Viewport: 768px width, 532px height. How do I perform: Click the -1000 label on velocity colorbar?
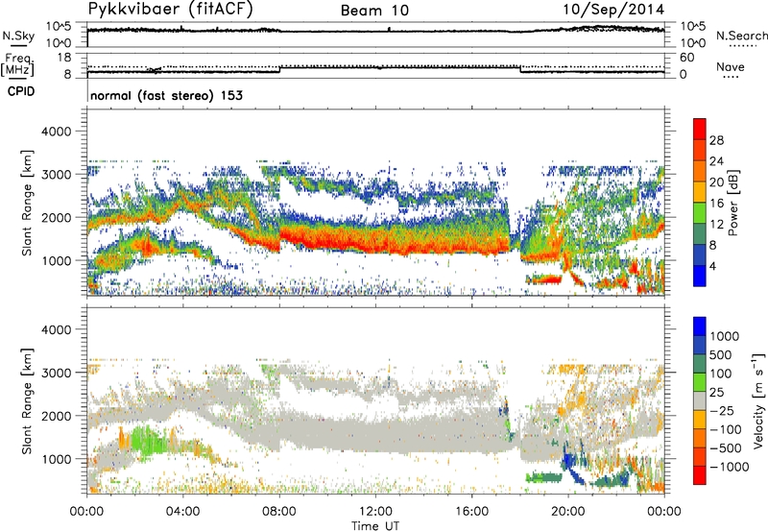(x=730, y=467)
